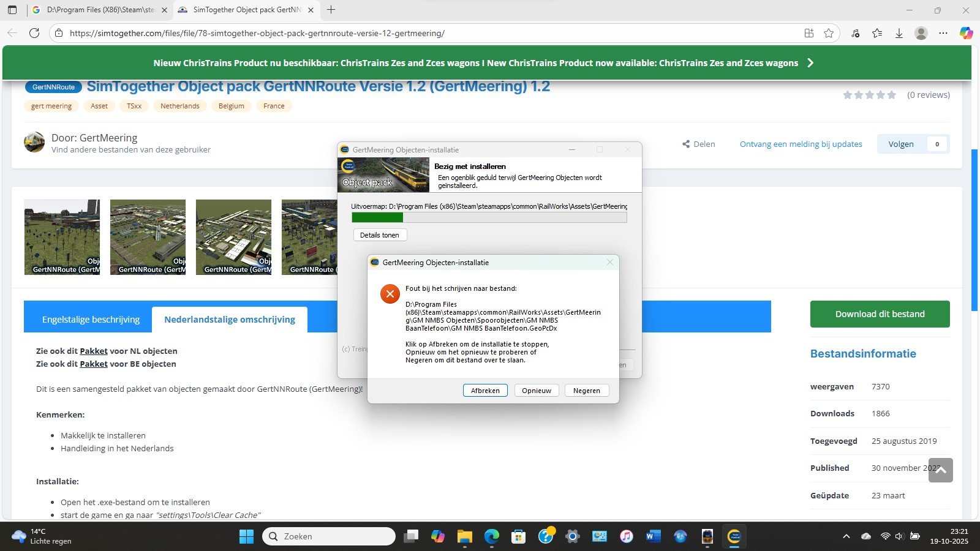Screen dimensions: 980x551
Task: Click the browser refresh icon
Action: (34, 33)
